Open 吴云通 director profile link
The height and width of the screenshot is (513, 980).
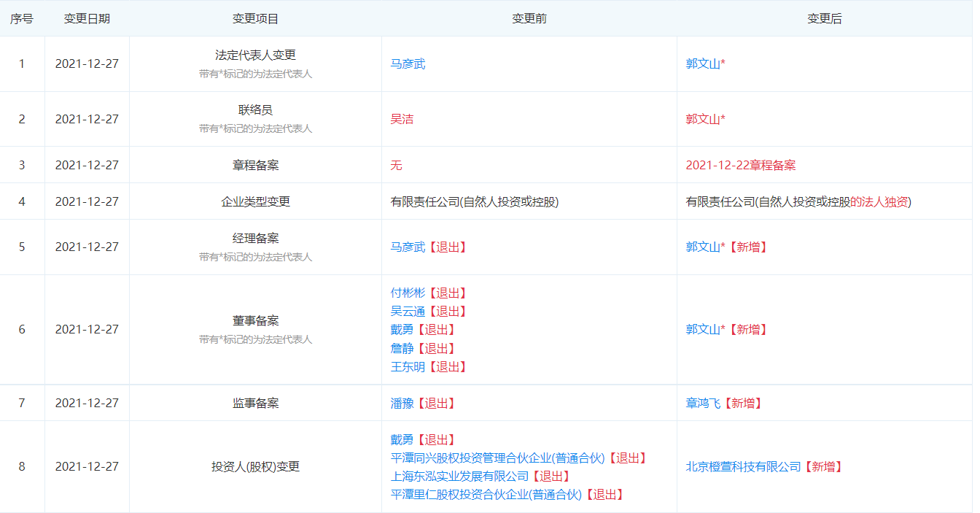[x=408, y=311]
